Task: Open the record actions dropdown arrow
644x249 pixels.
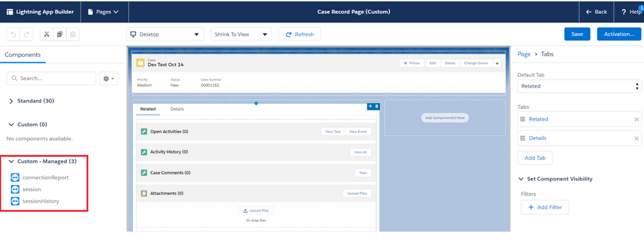Action: point(497,63)
